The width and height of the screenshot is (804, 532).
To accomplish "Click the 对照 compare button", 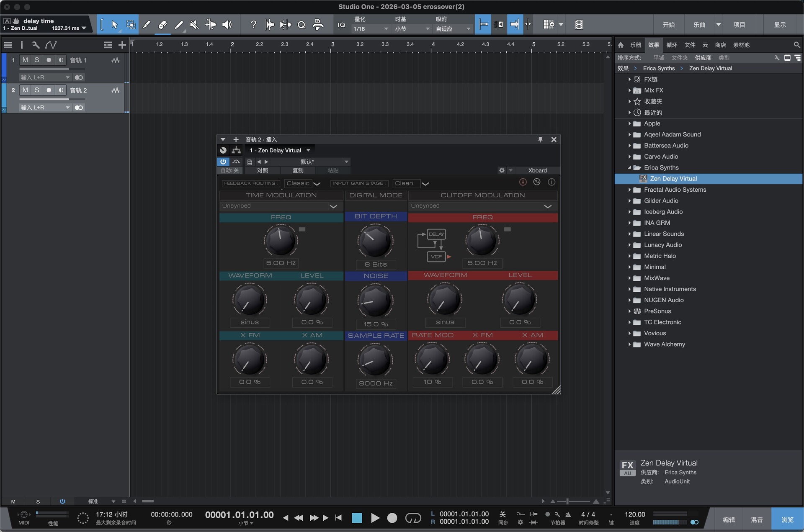I will pyautogui.click(x=263, y=170).
